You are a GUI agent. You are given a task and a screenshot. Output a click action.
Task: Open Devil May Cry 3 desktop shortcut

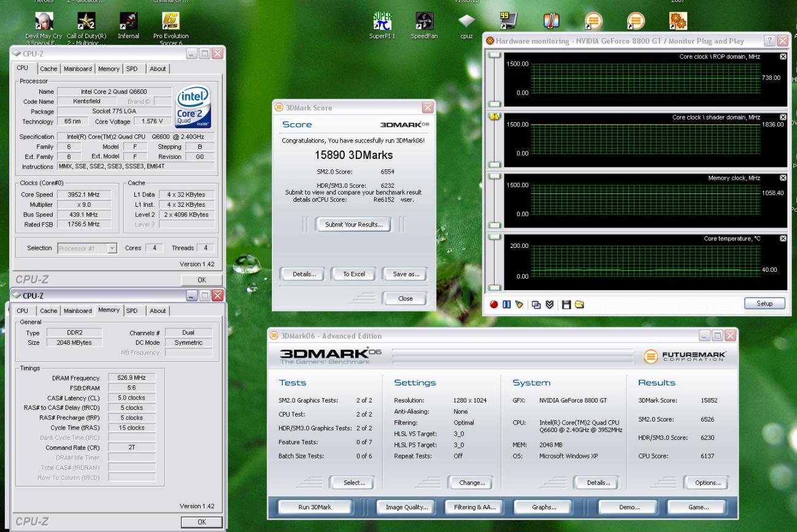pyautogui.click(x=44, y=26)
